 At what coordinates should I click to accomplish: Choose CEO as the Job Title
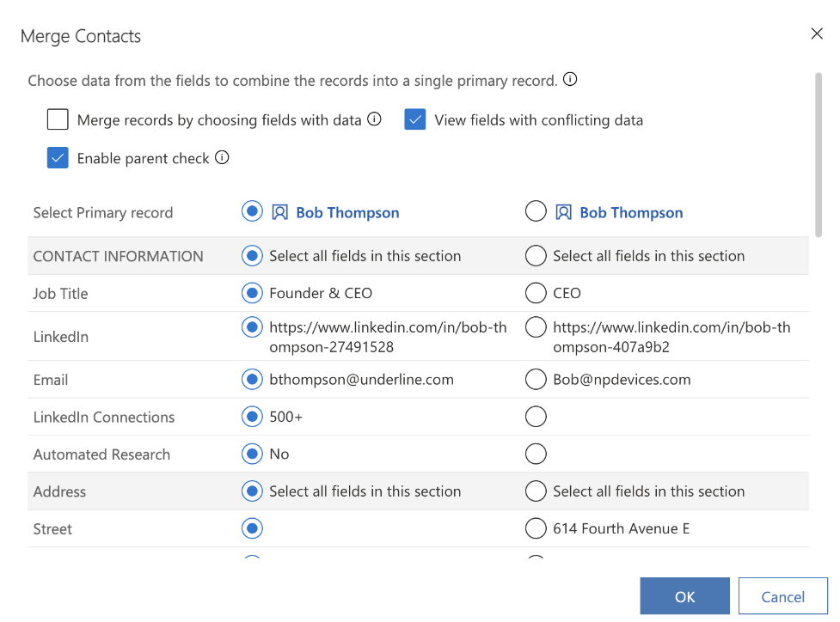(536, 293)
